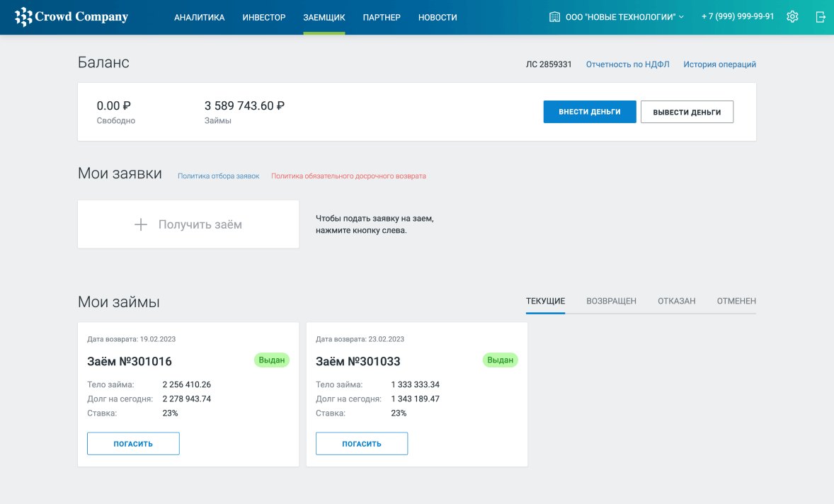Click the phone number +7 (999) 999-99-91

coord(738,16)
